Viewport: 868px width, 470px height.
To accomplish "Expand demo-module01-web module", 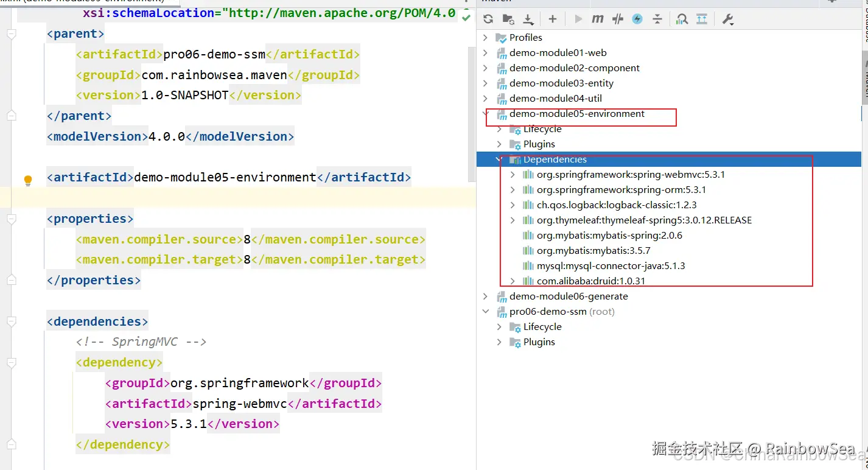I will tap(485, 53).
